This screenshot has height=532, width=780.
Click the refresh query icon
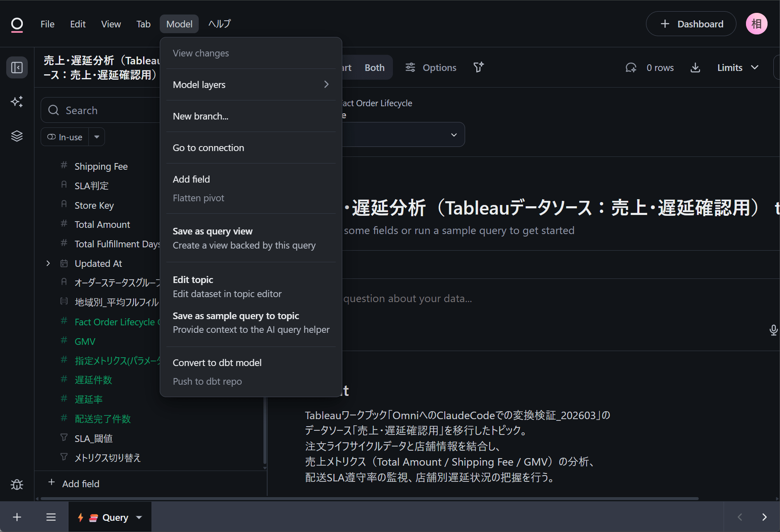point(631,68)
